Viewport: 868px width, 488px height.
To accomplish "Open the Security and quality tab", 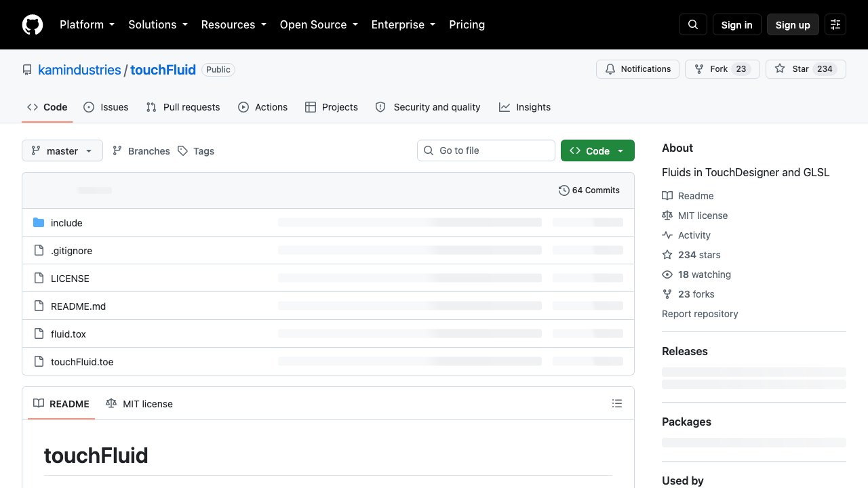I will pyautogui.click(x=428, y=107).
